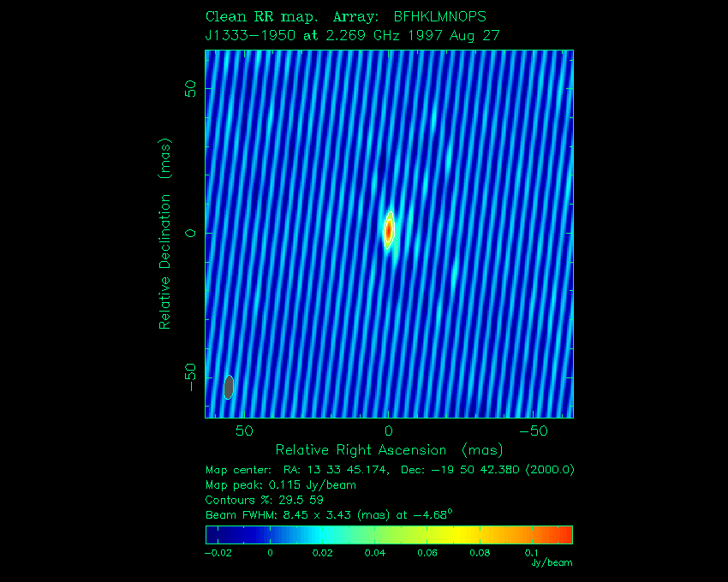
Task: Click the color bar at the 0.1 label
Action: pyautogui.click(x=532, y=535)
